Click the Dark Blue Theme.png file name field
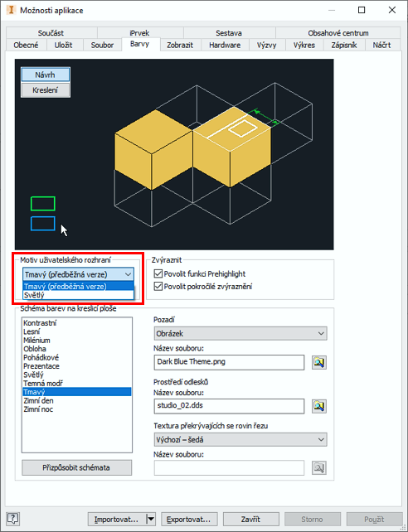Screen dimensions: 408x532 coord(229,362)
